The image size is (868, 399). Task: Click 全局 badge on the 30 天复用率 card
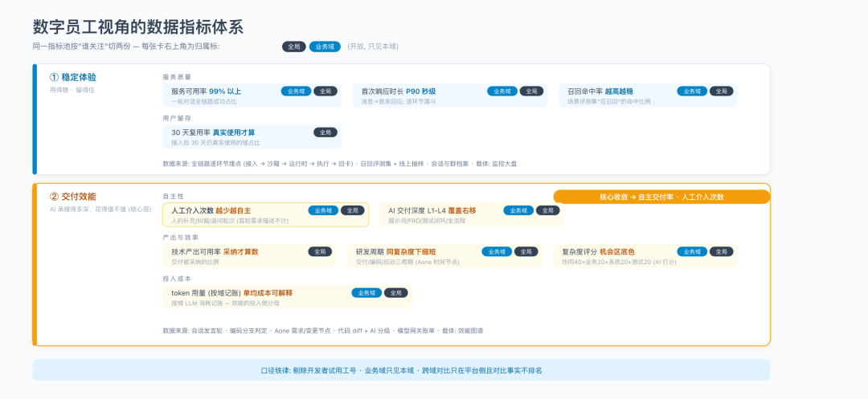(325, 132)
